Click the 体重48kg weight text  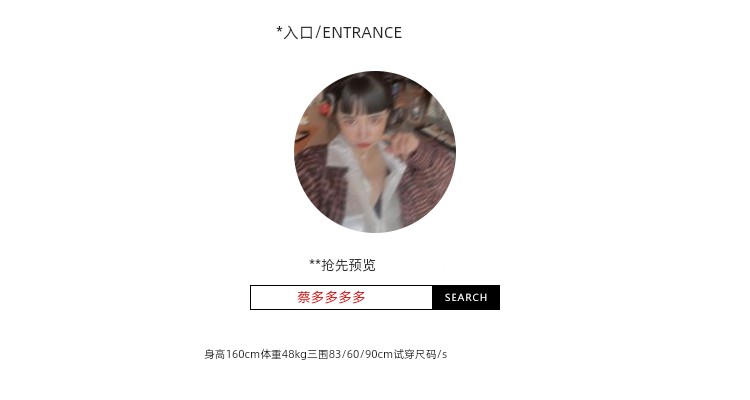pyautogui.click(x=283, y=355)
